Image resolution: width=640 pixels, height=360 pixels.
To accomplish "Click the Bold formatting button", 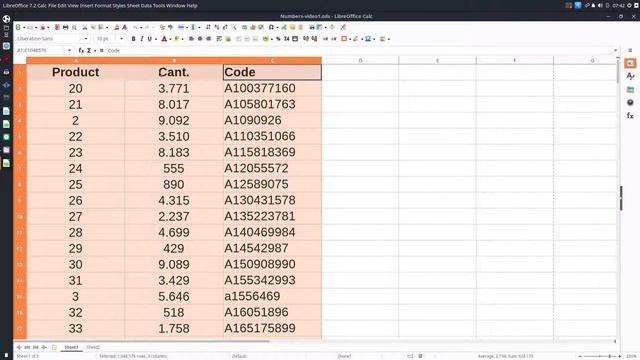I will point(133,39).
